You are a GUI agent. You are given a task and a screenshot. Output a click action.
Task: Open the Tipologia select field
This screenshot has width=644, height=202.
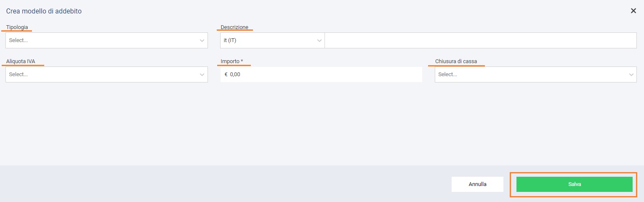101,40
